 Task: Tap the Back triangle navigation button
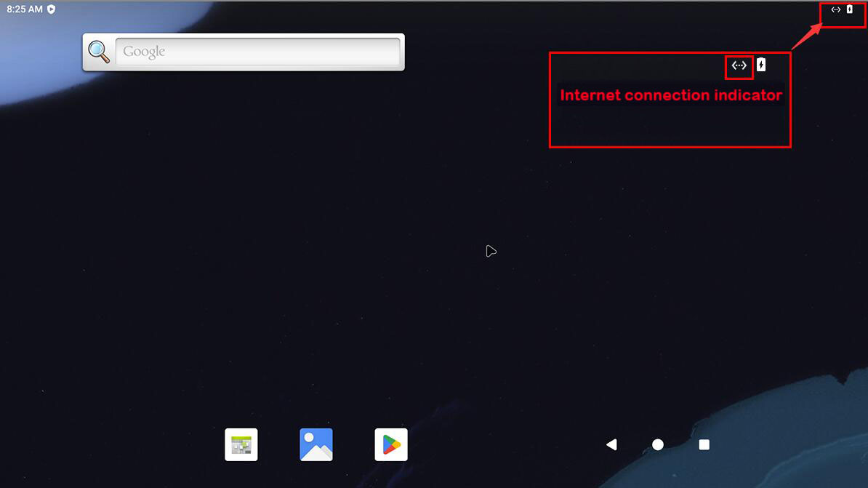pos(611,444)
